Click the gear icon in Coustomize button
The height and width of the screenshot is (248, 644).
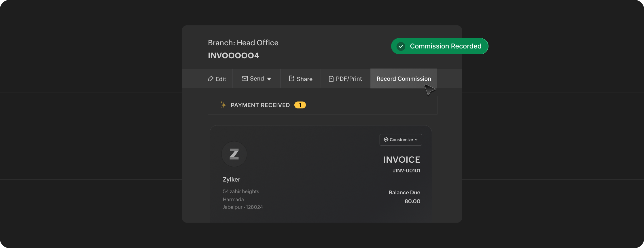pyautogui.click(x=386, y=140)
